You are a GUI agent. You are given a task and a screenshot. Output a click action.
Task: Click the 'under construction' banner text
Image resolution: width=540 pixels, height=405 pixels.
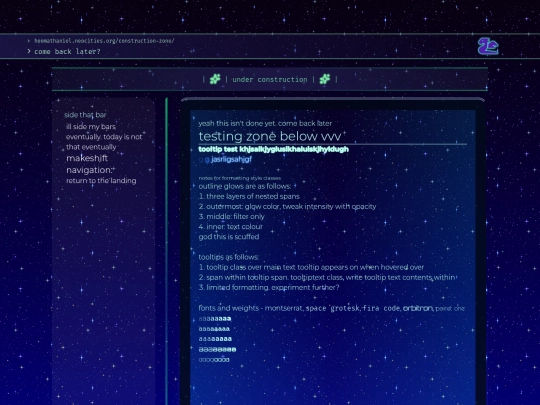pos(270,80)
